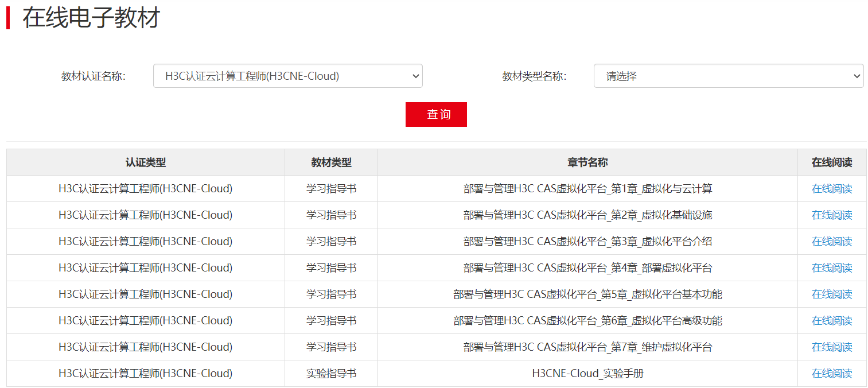Open the 教材认证名称 dropdown
This screenshot has width=868, height=388.
(x=287, y=76)
